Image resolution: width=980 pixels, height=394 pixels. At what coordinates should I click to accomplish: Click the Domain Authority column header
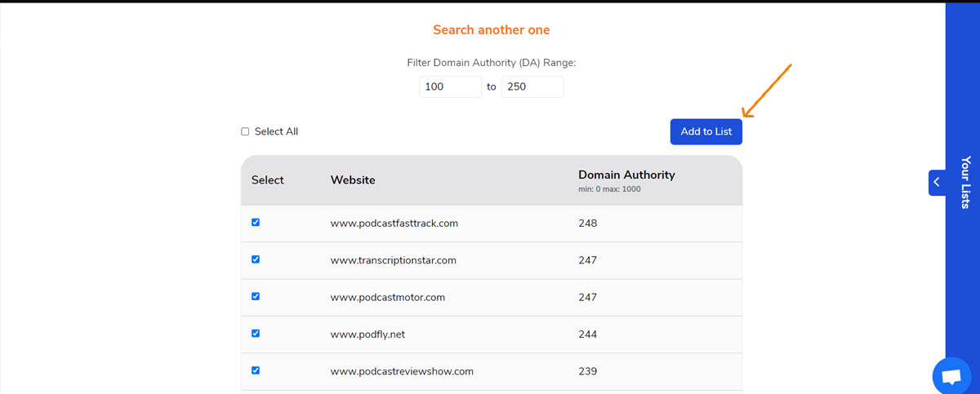tap(626, 175)
